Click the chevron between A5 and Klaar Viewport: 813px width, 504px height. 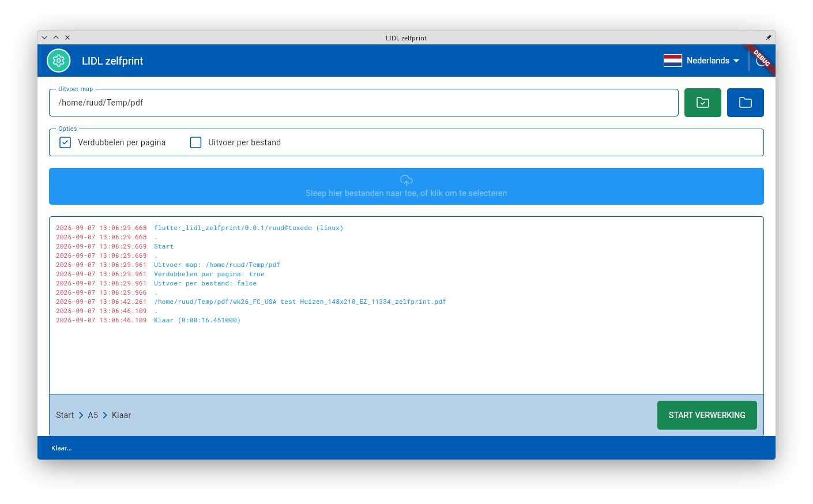[x=105, y=415]
